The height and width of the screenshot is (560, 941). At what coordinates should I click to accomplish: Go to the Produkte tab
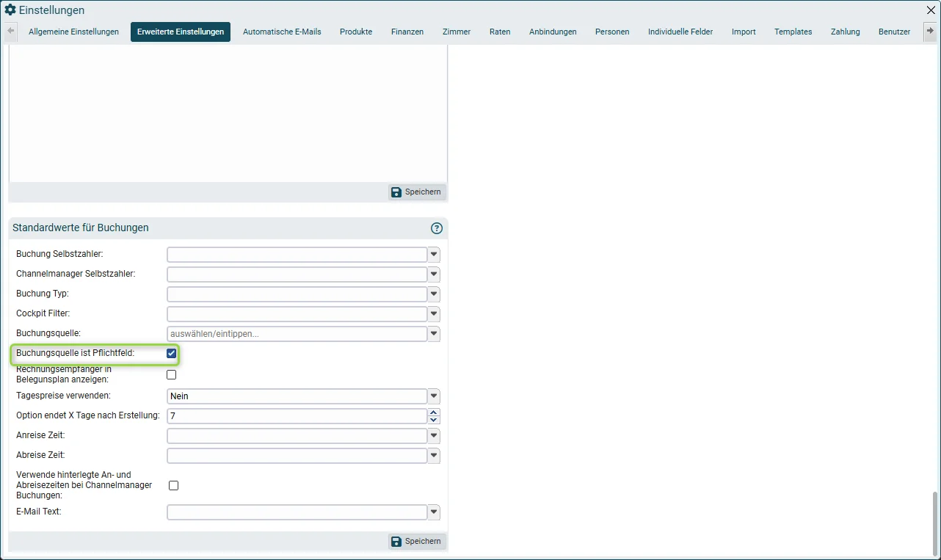pos(356,32)
